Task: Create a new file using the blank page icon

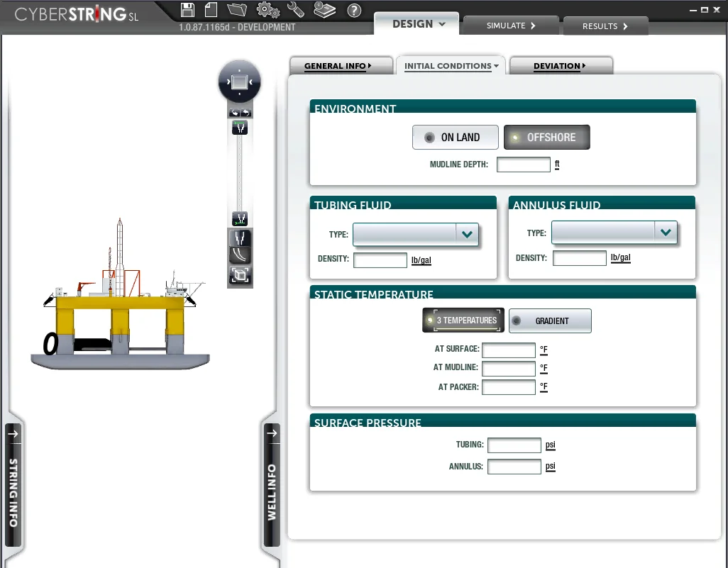Action: [x=211, y=10]
